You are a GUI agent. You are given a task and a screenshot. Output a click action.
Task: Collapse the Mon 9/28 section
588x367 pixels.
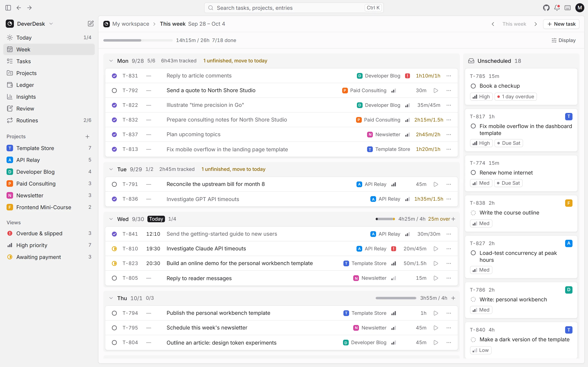[x=111, y=61]
